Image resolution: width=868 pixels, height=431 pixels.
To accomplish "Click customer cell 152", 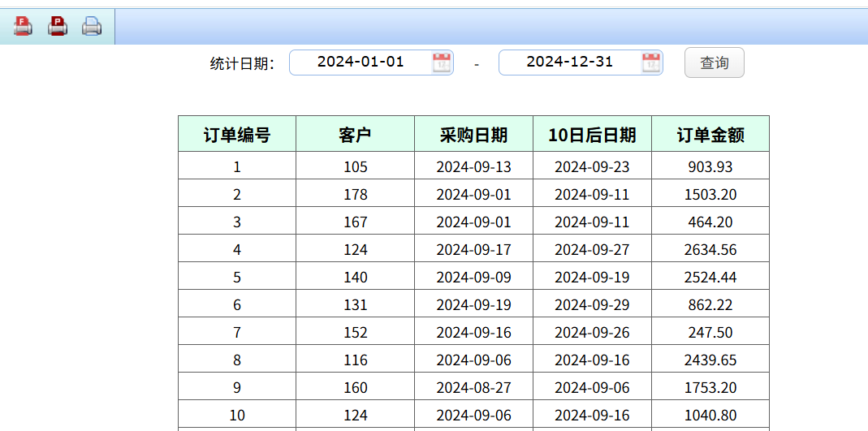I will 356,332.
